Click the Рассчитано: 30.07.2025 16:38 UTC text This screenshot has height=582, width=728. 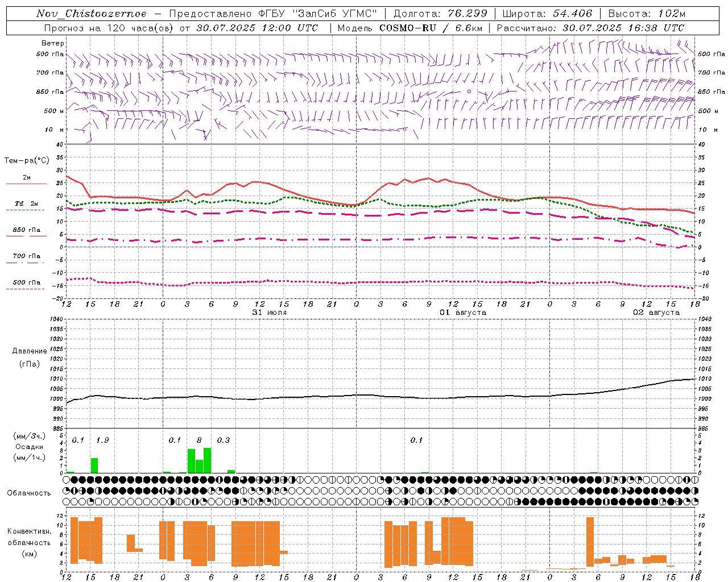pyautogui.click(x=590, y=28)
